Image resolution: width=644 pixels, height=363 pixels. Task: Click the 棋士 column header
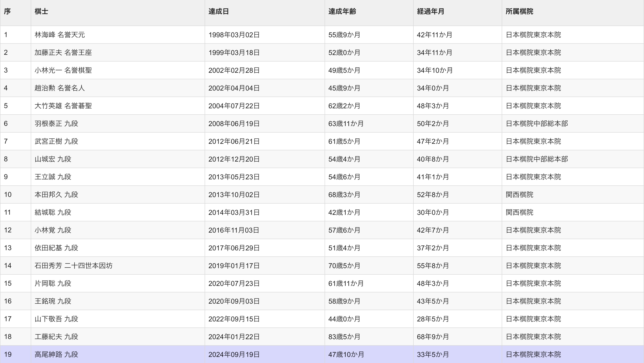(x=41, y=11)
